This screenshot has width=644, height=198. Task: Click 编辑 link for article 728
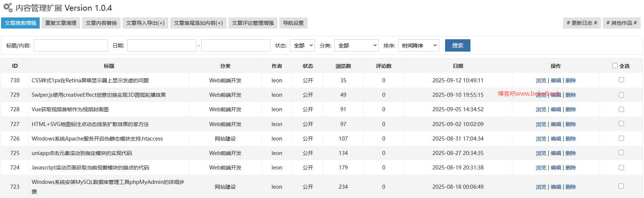pos(556,109)
